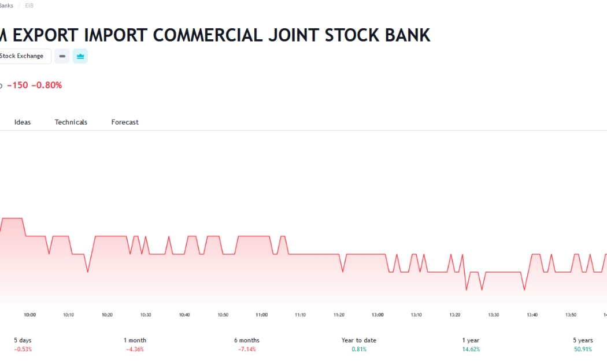This screenshot has height=364, width=607.
Task: Click the EXPORT IMPORT COMMERCIAL JOINT STOCK BANK title
Action: click(x=221, y=35)
